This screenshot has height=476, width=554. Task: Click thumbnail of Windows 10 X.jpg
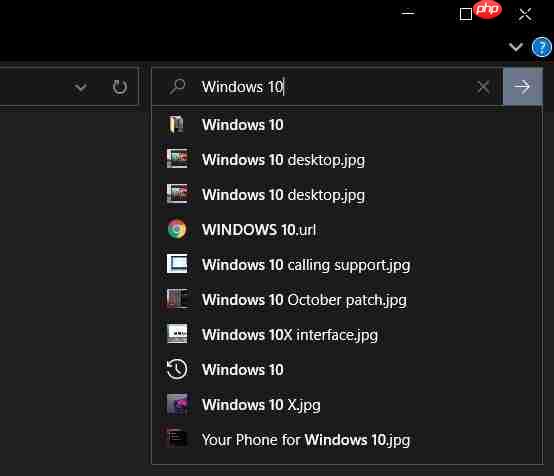tap(177, 404)
